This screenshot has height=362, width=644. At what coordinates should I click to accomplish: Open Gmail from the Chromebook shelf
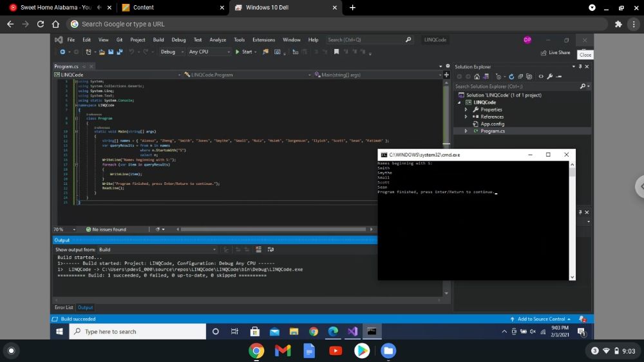pos(283,350)
